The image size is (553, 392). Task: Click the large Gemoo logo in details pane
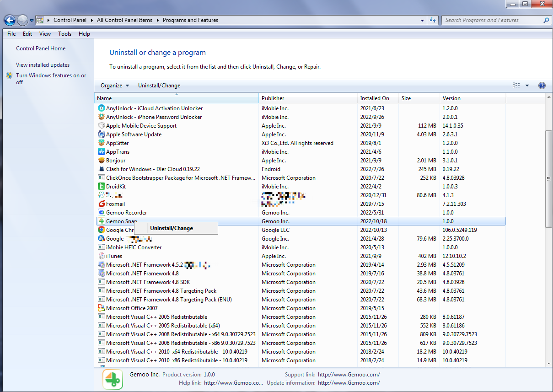point(113,379)
